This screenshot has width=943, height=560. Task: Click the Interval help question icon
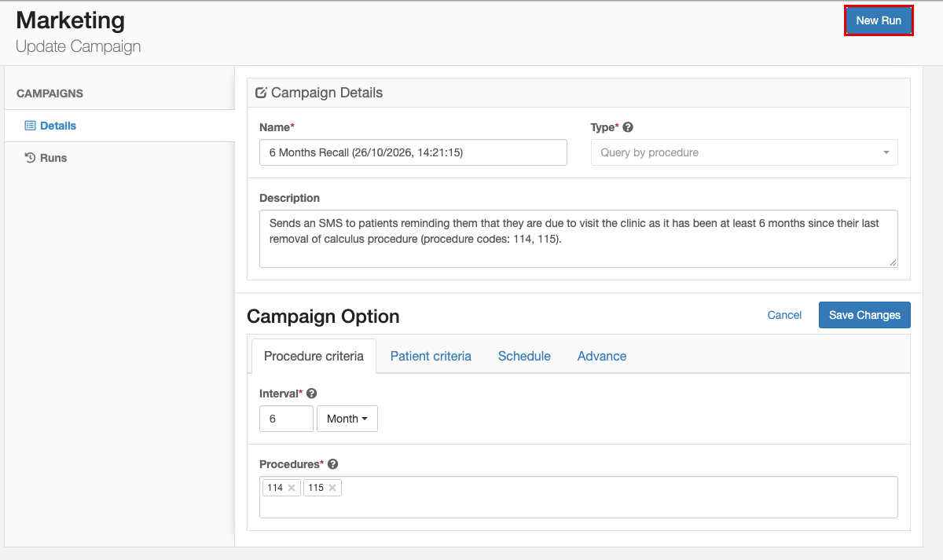pos(311,393)
